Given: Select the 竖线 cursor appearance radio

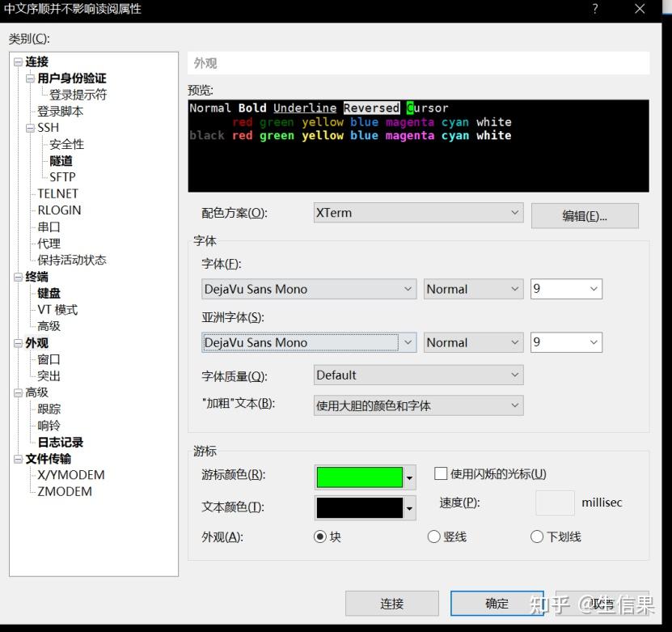Looking at the screenshot, I should (433, 537).
